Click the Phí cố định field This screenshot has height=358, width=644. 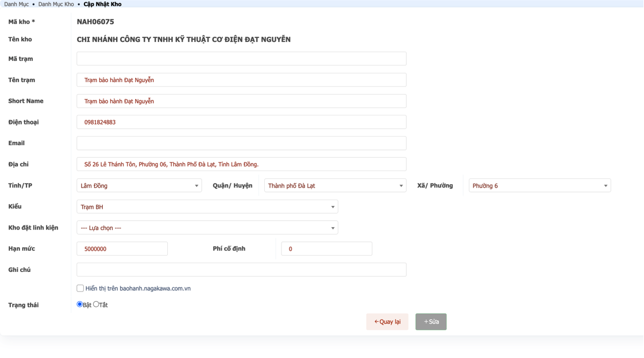point(326,249)
